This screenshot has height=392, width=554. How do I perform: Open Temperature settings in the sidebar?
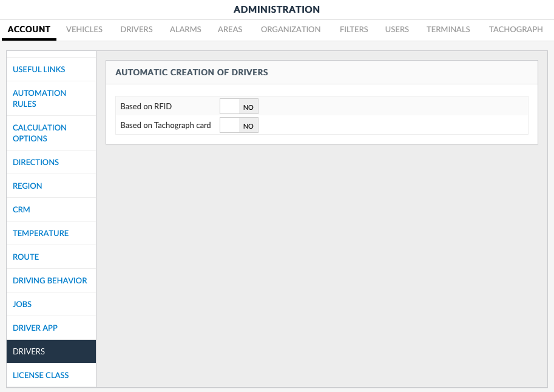[x=41, y=233]
